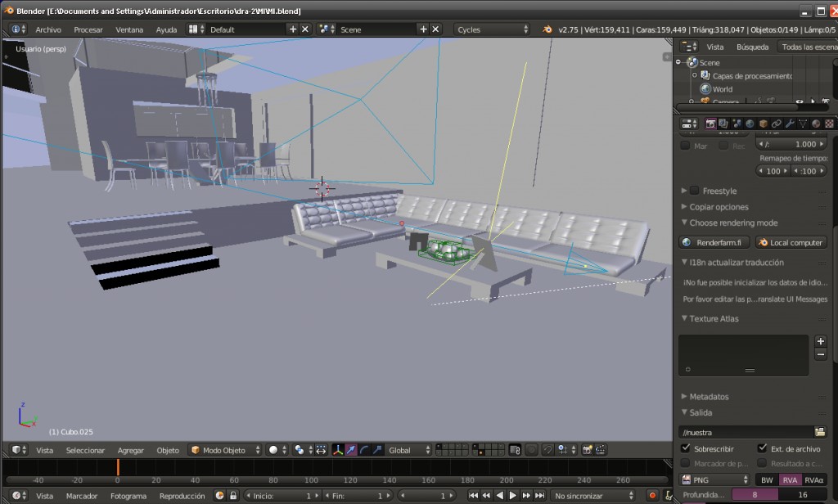Click the red record keyframe icon
This screenshot has width=838, height=504.
652,496
